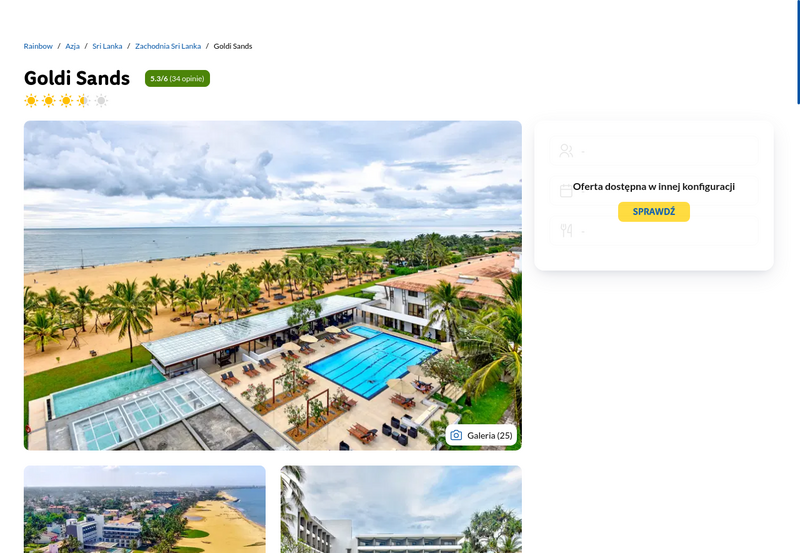
Task: Click the SPRAWDŹ button
Action: coord(654,212)
